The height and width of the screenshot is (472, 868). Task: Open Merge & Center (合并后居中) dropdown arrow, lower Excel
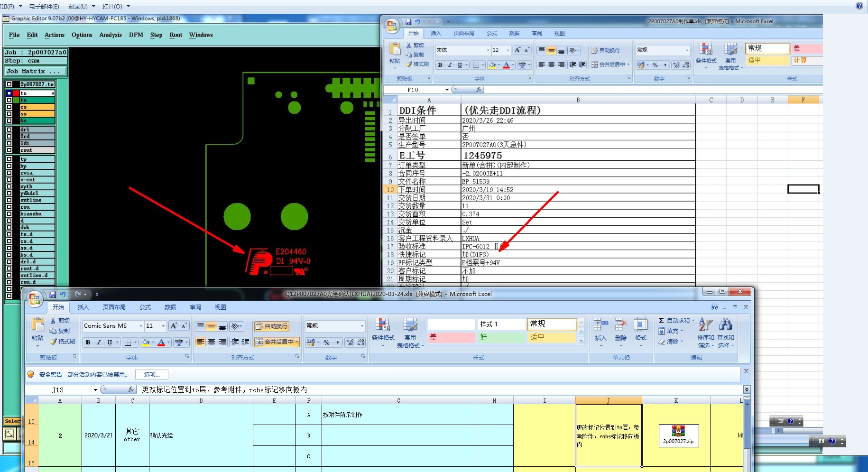[x=297, y=342]
